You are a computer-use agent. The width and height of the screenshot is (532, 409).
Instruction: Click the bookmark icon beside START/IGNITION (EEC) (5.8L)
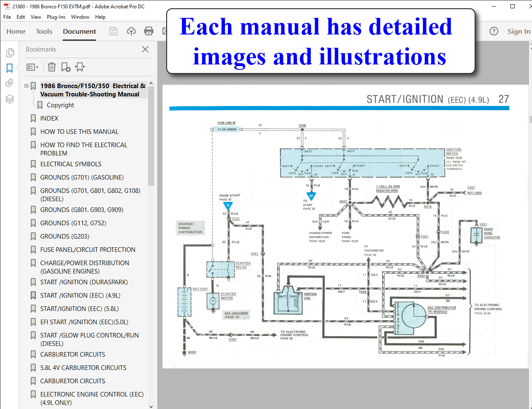click(33, 309)
